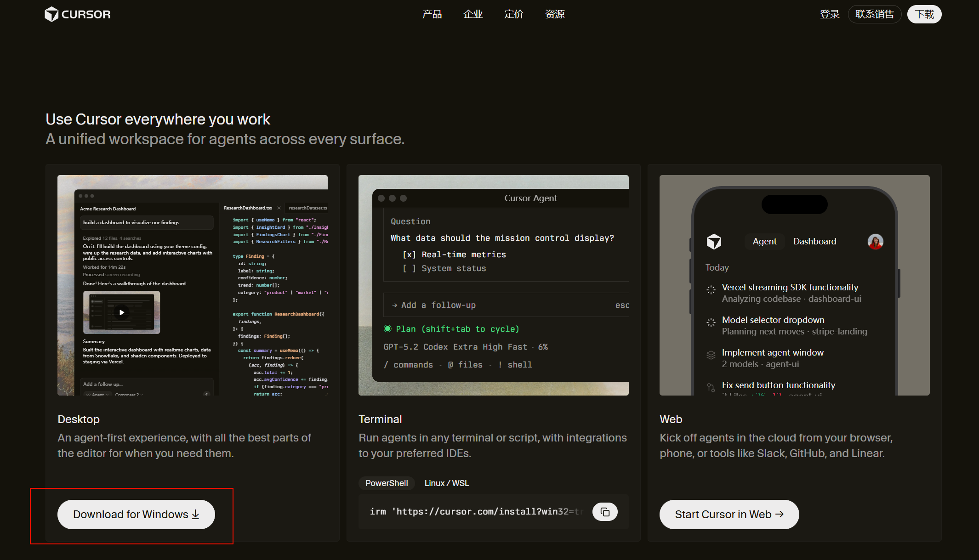Screen dimensions: 979x560
Task: Toggle the System status checkbox
Action: pos(409,268)
